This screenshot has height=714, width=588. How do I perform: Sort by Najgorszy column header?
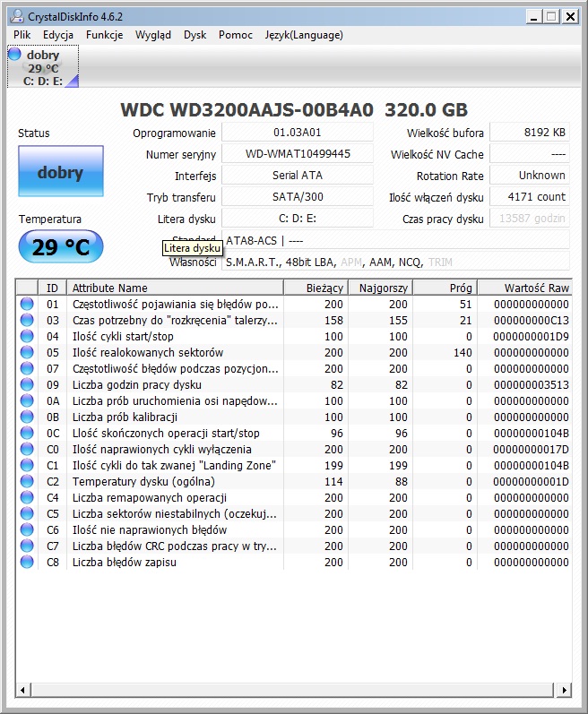point(381,288)
